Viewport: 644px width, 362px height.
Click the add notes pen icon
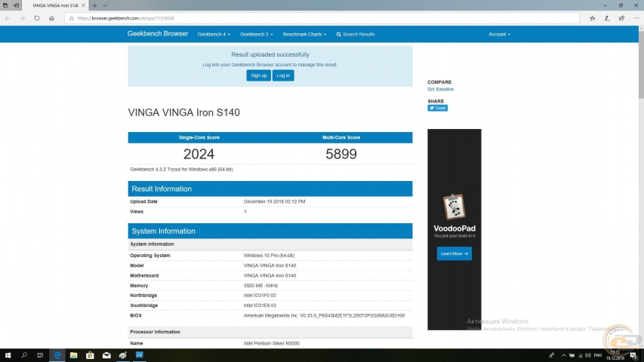pyautogui.click(x=607, y=18)
